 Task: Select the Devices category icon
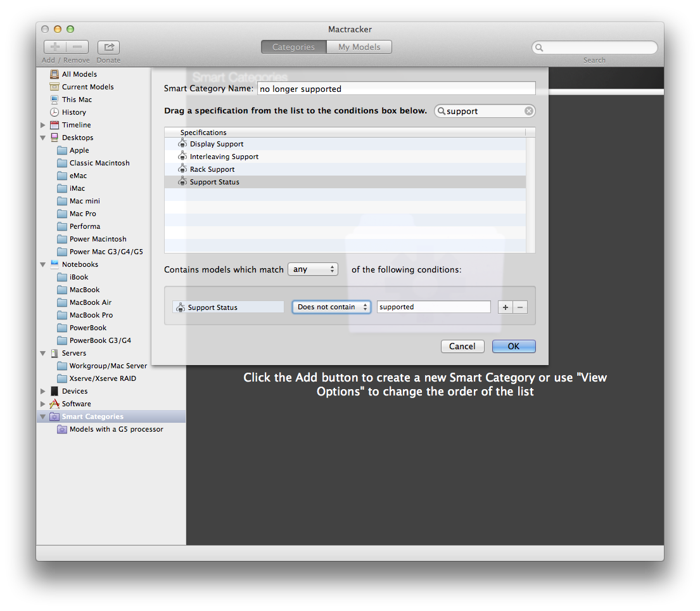point(54,391)
